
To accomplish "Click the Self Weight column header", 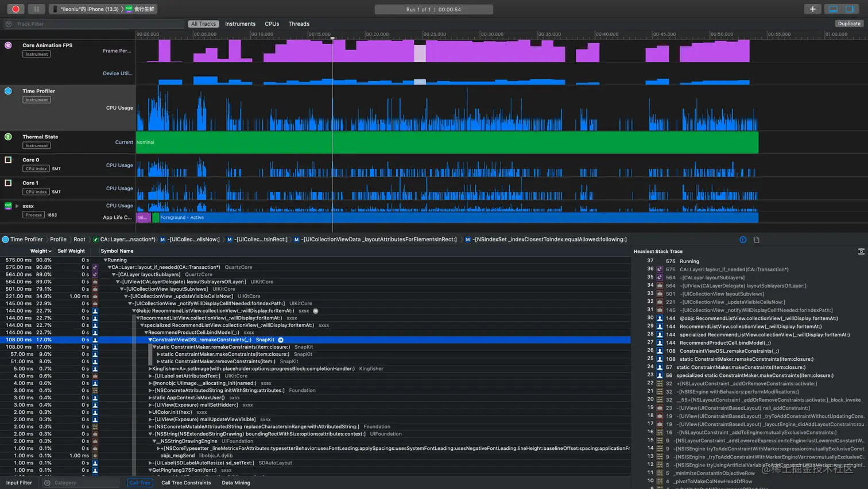I will tap(71, 251).
